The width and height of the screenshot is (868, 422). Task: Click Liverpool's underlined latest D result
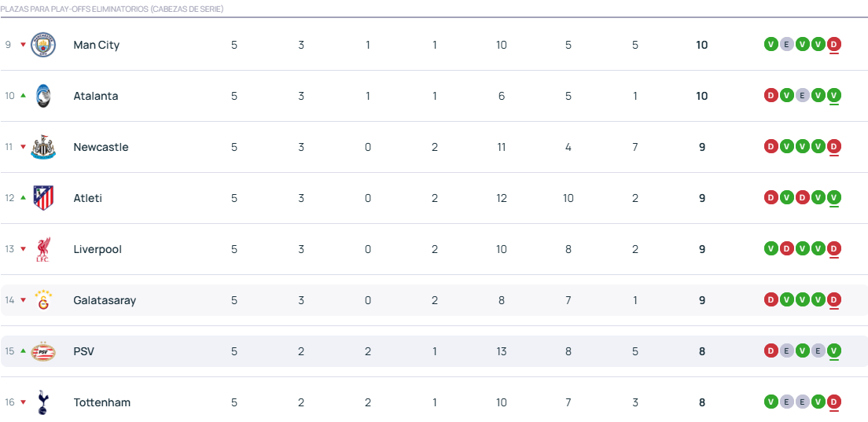click(834, 249)
